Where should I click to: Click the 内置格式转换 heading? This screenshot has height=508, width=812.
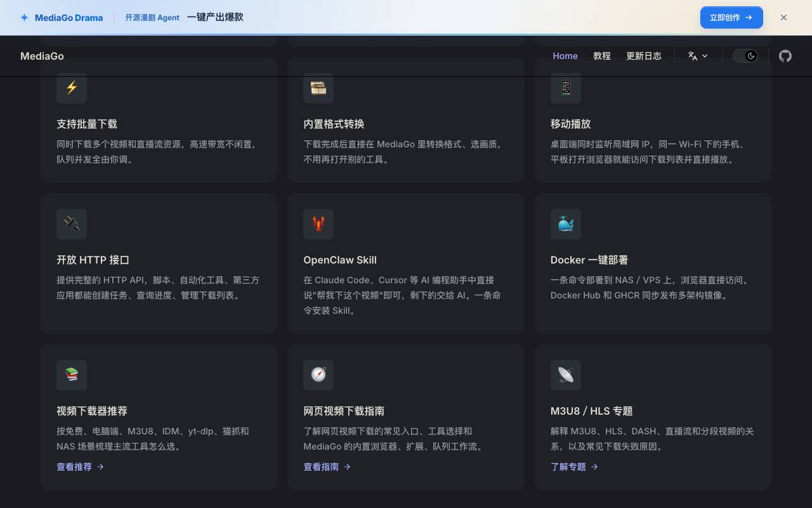point(334,124)
